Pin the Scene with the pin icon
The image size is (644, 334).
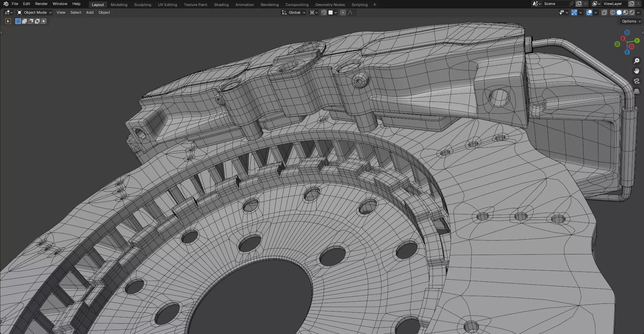[572, 4]
